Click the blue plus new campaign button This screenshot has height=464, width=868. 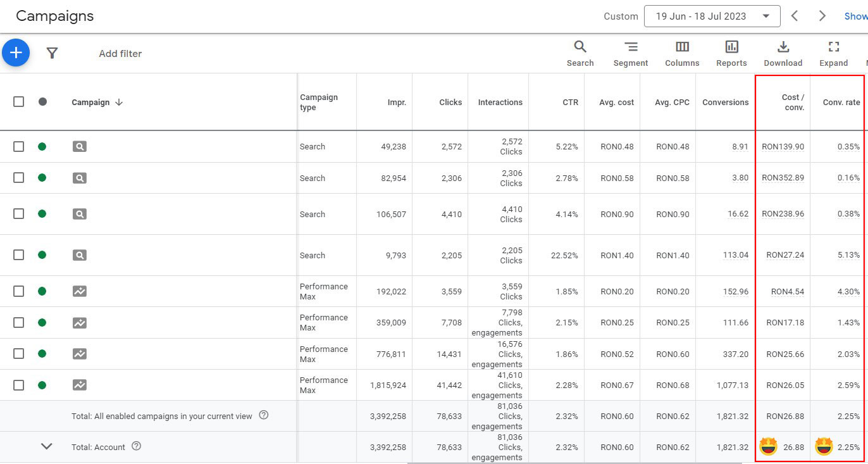[16, 53]
